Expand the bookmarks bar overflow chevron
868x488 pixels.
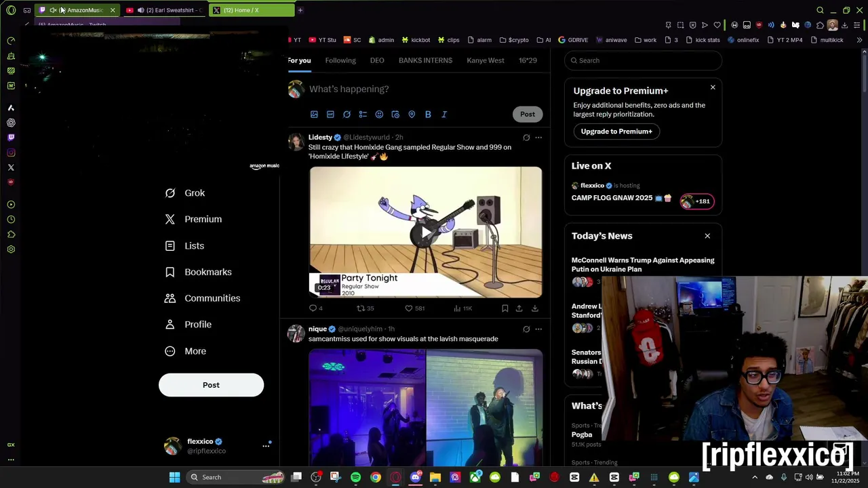pyautogui.click(x=859, y=40)
